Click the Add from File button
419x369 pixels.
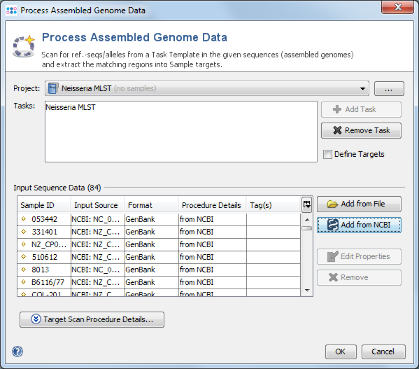pyautogui.click(x=359, y=204)
